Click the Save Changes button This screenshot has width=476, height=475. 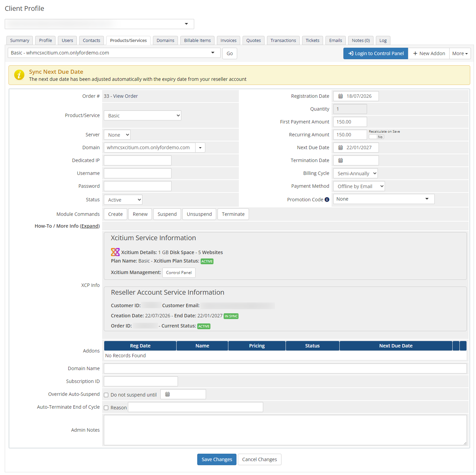click(x=217, y=459)
